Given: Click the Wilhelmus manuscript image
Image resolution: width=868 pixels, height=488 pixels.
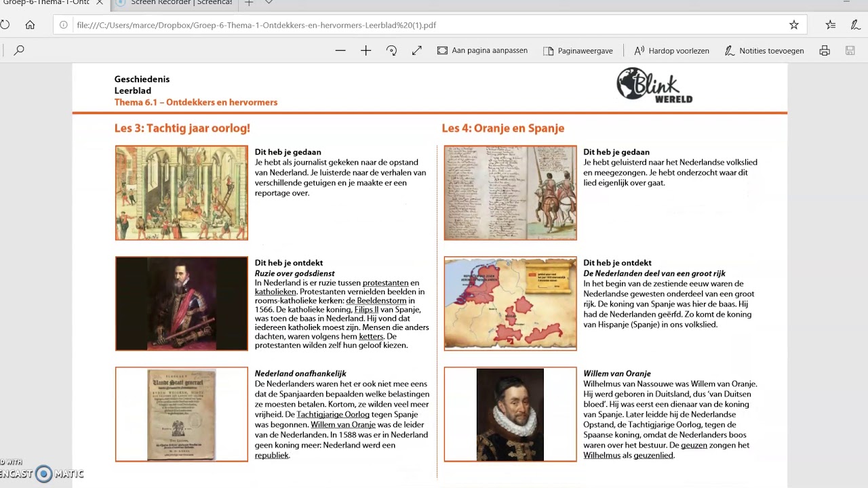Looking at the screenshot, I should coord(510,192).
